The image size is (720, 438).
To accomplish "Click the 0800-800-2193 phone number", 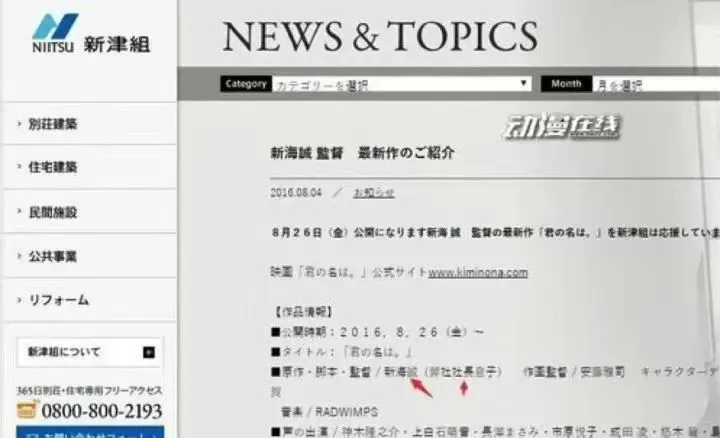I will [102, 411].
